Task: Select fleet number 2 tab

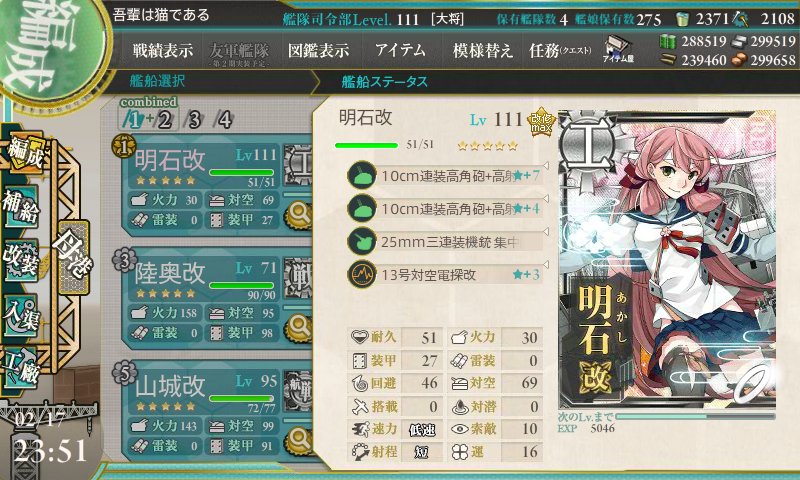Action: 164,120
